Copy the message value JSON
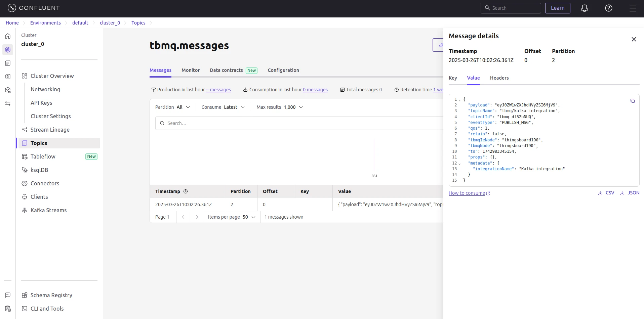This screenshot has width=644, height=319. coord(633,101)
